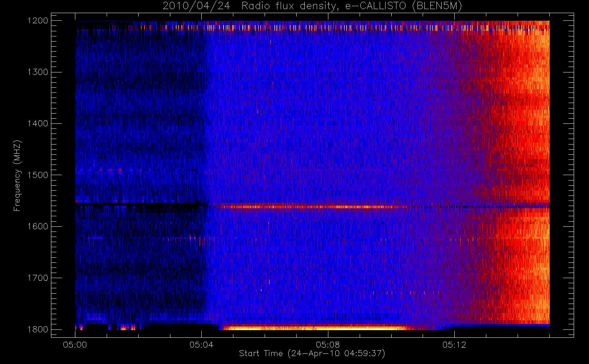Select the 1400 frequency axis label
Screen dimensions: 589x364
(x=38, y=124)
